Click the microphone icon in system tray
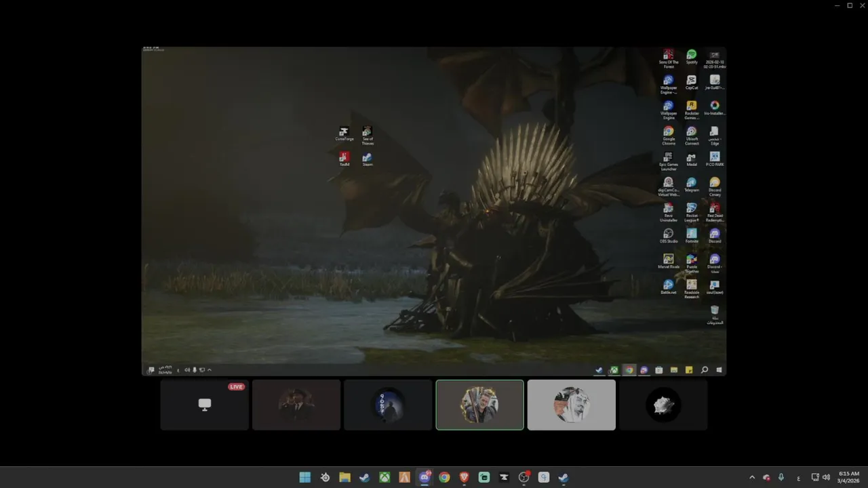Image resolution: width=868 pixels, height=488 pixels. tap(781, 477)
